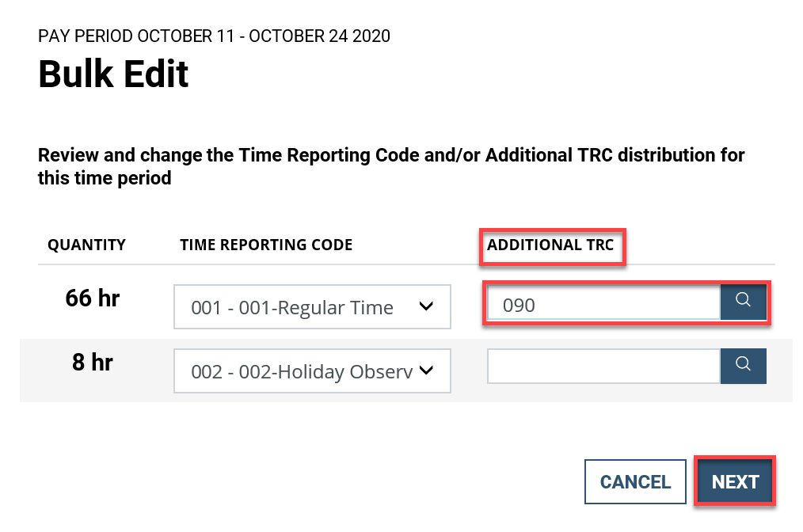
Task: Click the TIME REPORTING CODE column header
Action: coord(265,245)
